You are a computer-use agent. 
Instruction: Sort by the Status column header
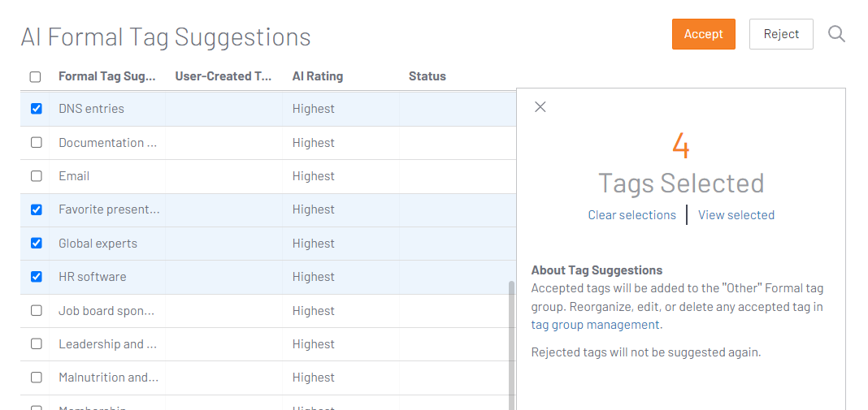pos(427,76)
